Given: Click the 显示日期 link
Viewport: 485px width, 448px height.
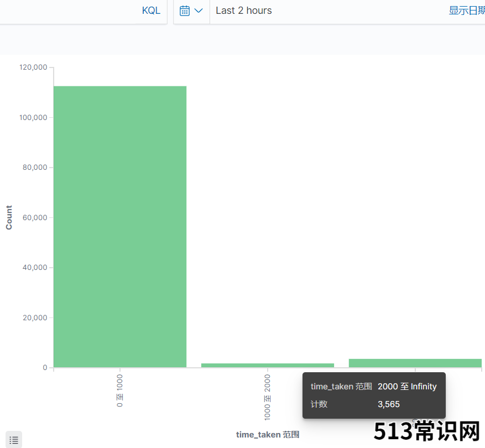Looking at the screenshot, I should click(466, 11).
